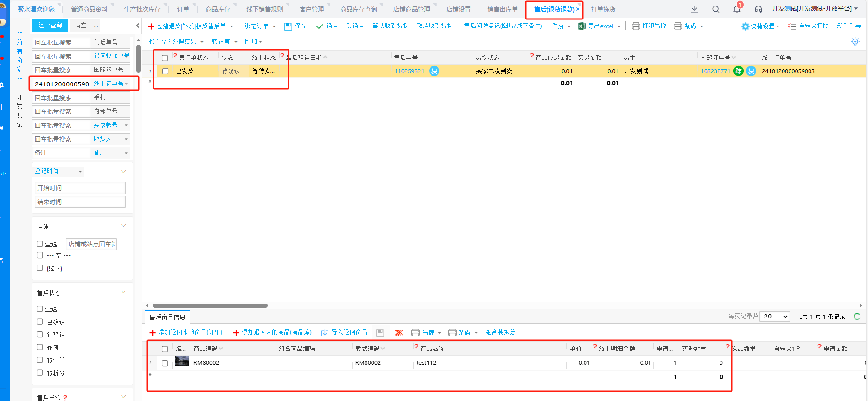The width and height of the screenshot is (868, 401).
Task: Click the 打印吊牌 printer icon
Action: (x=636, y=26)
